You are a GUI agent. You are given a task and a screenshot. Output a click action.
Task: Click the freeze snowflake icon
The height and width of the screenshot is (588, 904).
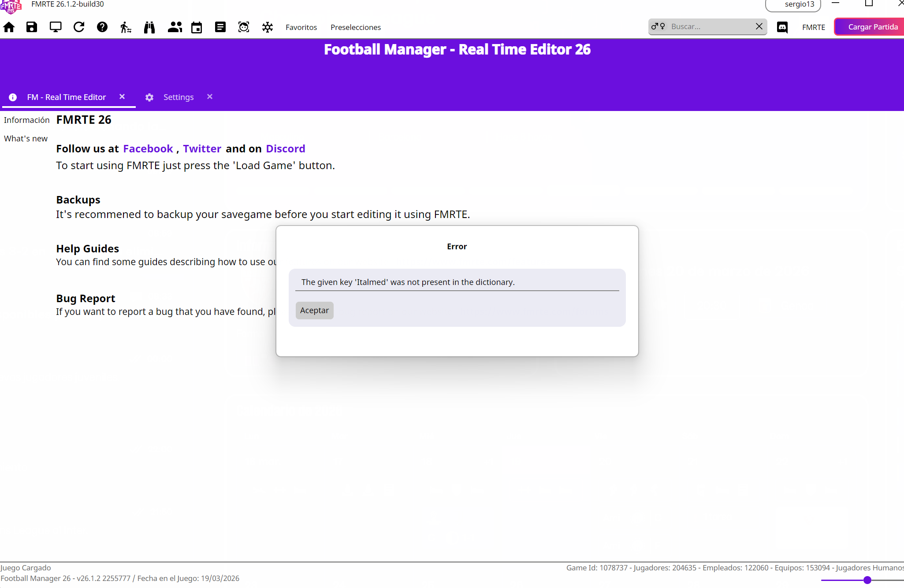pyautogui.click(x=268, y=27)
